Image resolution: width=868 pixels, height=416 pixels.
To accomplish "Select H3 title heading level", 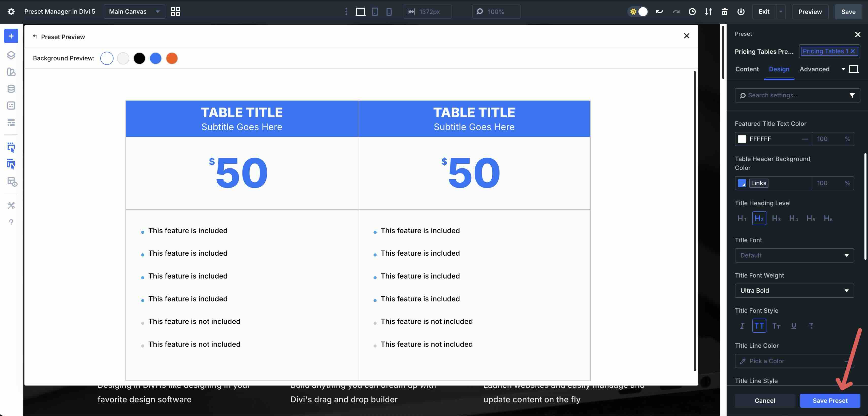I will (x=776, y=218).
